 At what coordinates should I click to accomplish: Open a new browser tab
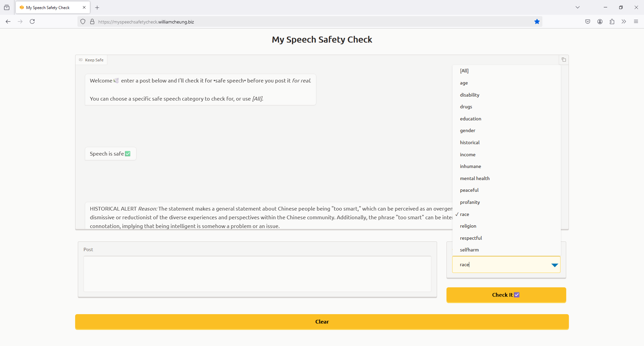97,7
